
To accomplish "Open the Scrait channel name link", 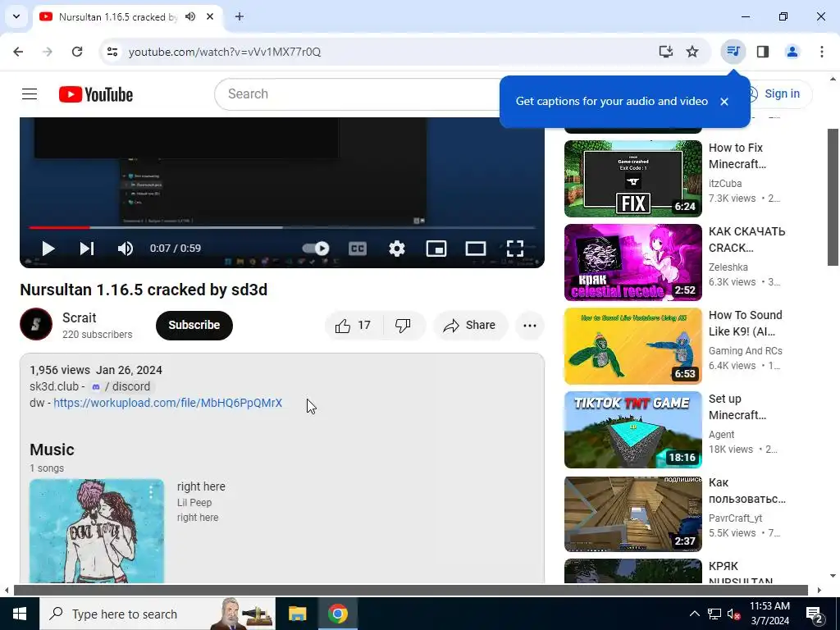I will pyautogui.click(x=80, y=317).
